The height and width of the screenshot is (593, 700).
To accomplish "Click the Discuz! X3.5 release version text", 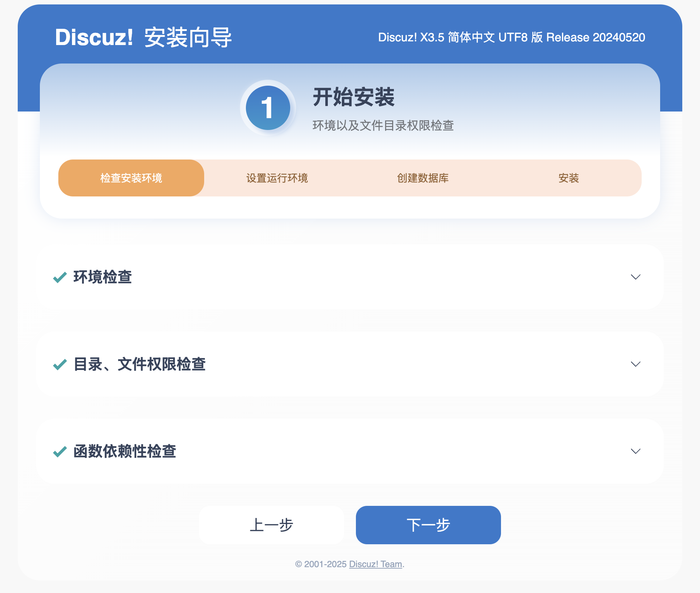I will coord(511,37).
